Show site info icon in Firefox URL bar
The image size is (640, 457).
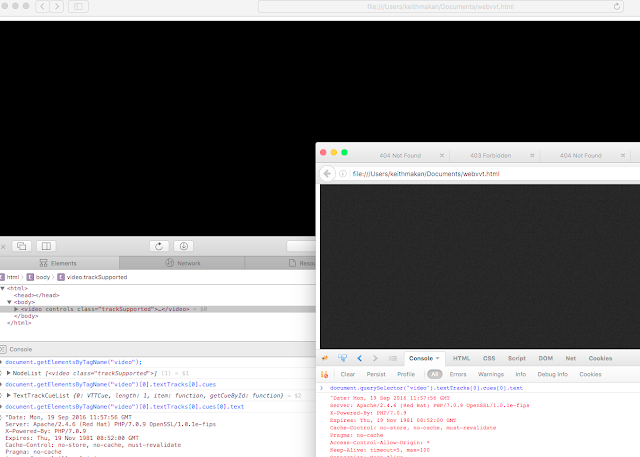(x=343, y=174)
